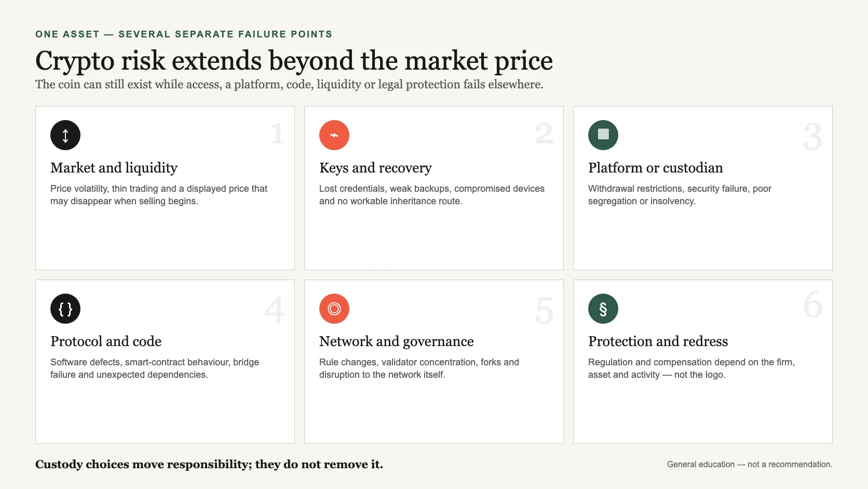Click the ONE ASSET eyebrow label
The width and height of the screenshot is (868, 489).
tap(184, 34)
